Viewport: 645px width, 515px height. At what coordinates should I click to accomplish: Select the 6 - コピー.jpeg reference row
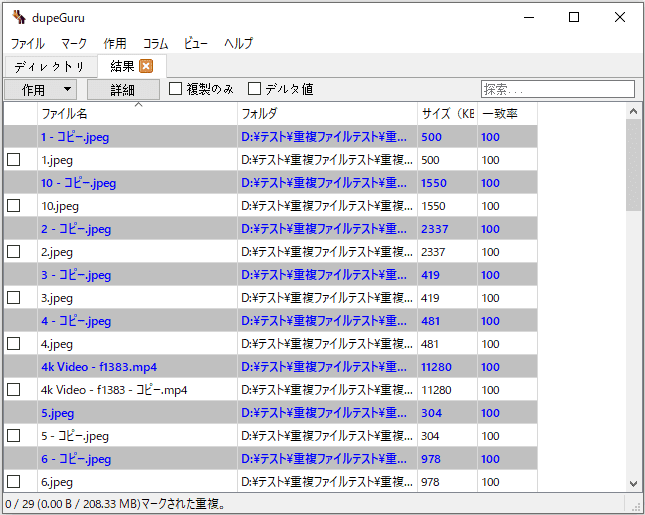click(271, 459)
